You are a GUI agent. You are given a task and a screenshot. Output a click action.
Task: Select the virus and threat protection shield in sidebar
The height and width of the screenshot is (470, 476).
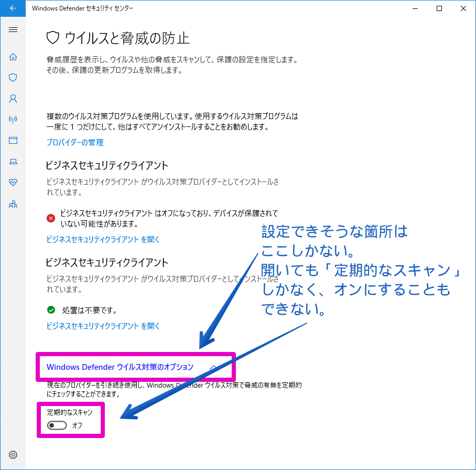tap(13, 78)
